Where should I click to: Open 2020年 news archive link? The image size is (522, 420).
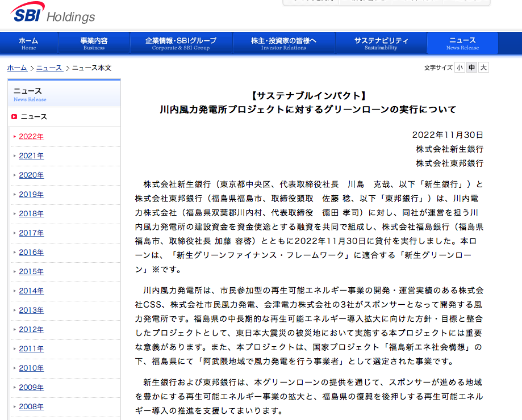31,175
